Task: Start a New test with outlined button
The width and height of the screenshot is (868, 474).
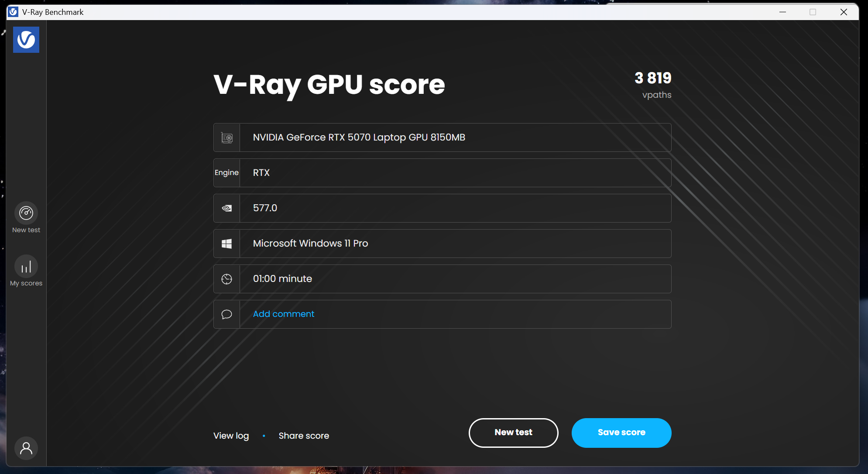Action: pyautogui.click(x=513, y=433)
